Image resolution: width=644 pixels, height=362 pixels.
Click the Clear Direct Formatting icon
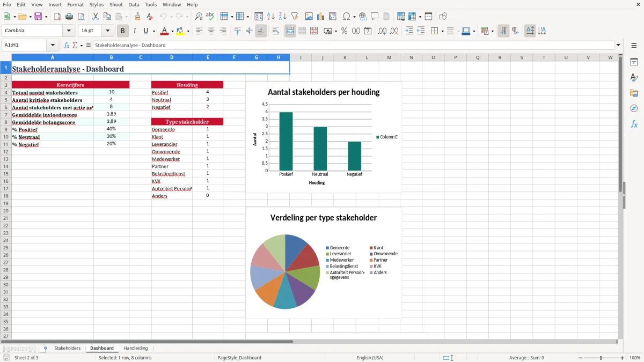150,17
